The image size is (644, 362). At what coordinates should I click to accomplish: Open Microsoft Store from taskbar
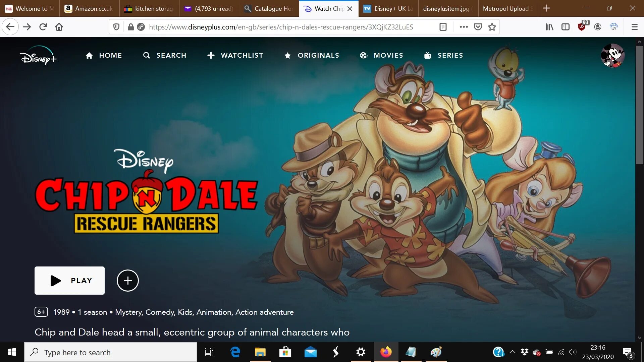[285, 352]
